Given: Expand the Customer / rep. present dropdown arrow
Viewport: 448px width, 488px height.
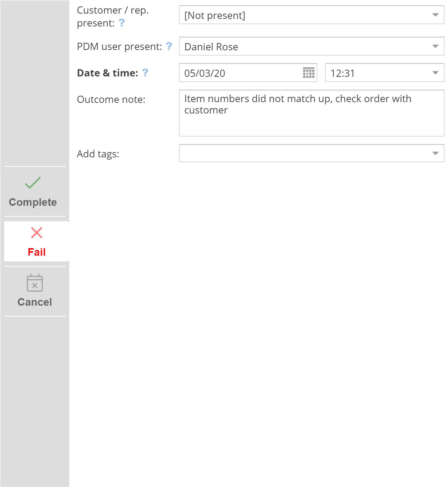Looking at the screenshot, I should click(436, 15).
